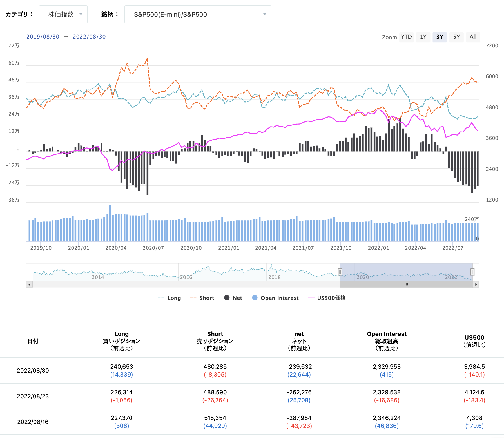Select the All zoom range
The height and width of the screenshot is (438, 504).
[x=473, y=37]
